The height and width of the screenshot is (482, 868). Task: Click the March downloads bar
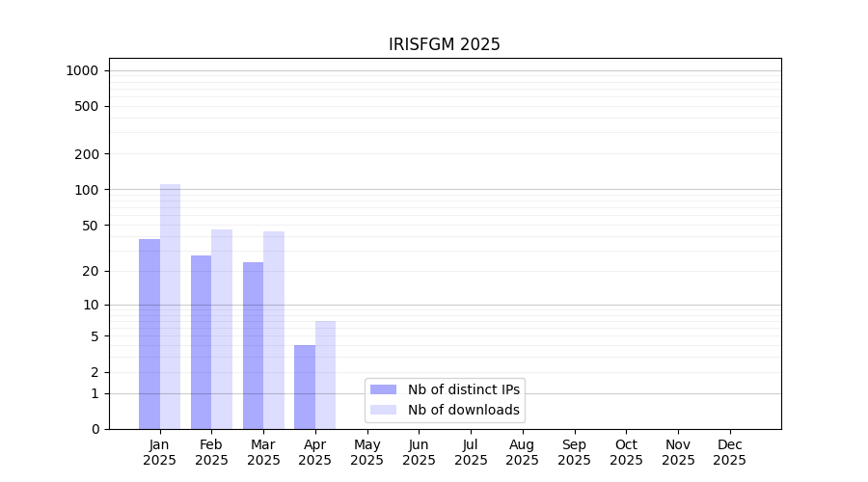click(x=274, y=330)
